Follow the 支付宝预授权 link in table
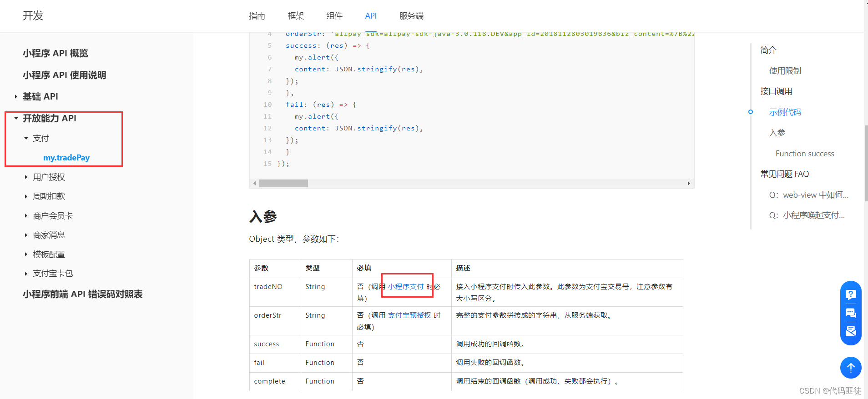The image size is (868, 399). 409,315
